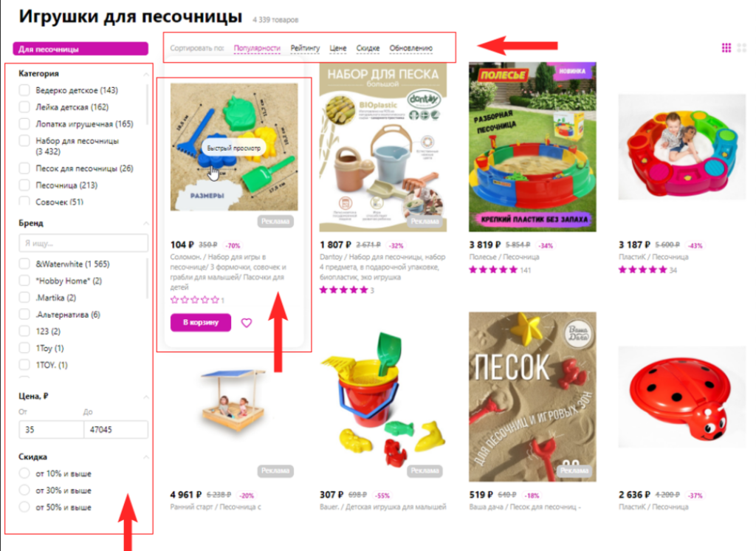Image resolution: width=756 pixels, height=551 pixels.
Task: Collapse the Категория filter section
Action: pos(145,74)
